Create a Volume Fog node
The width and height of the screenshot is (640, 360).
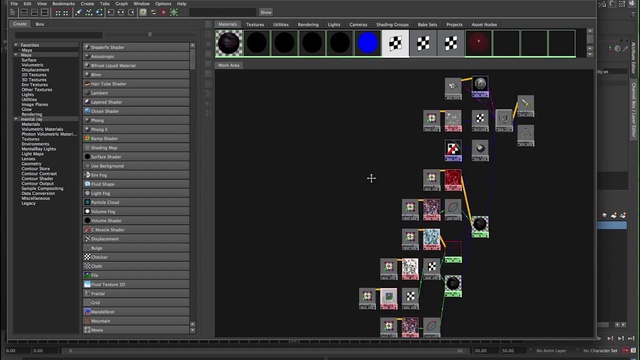(x=136, y=211)
